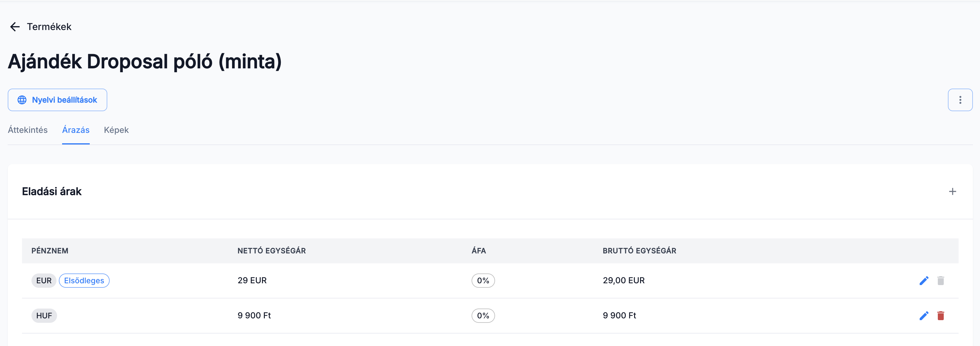This screenshot has width=980, height=346.
Task: Edit the EUR price row
Action: tap(924, 281)
